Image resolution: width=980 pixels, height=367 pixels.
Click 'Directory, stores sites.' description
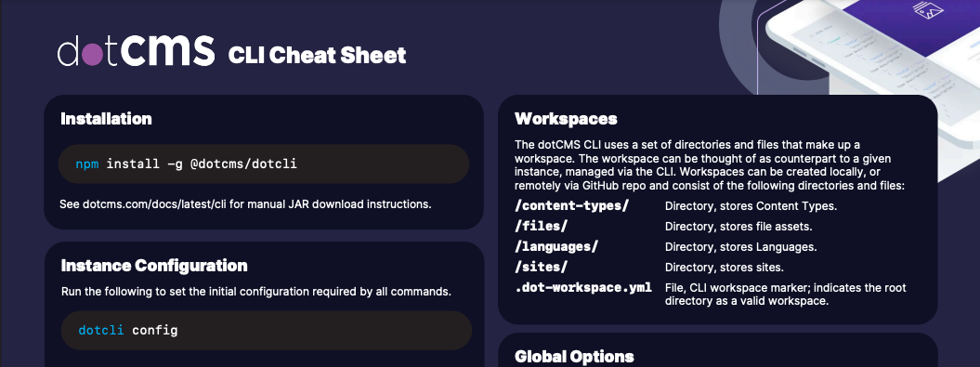[x=725, y=268]
